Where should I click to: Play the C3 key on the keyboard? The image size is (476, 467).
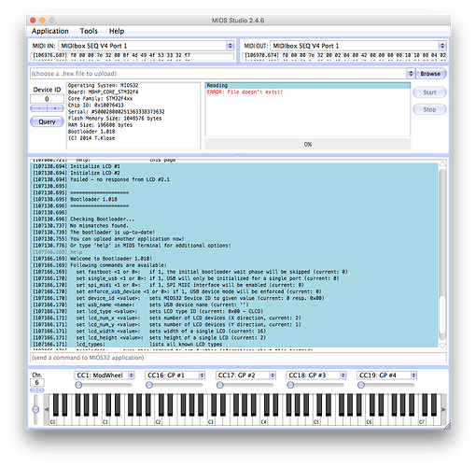pyautogui.click(x=211, y=421)
